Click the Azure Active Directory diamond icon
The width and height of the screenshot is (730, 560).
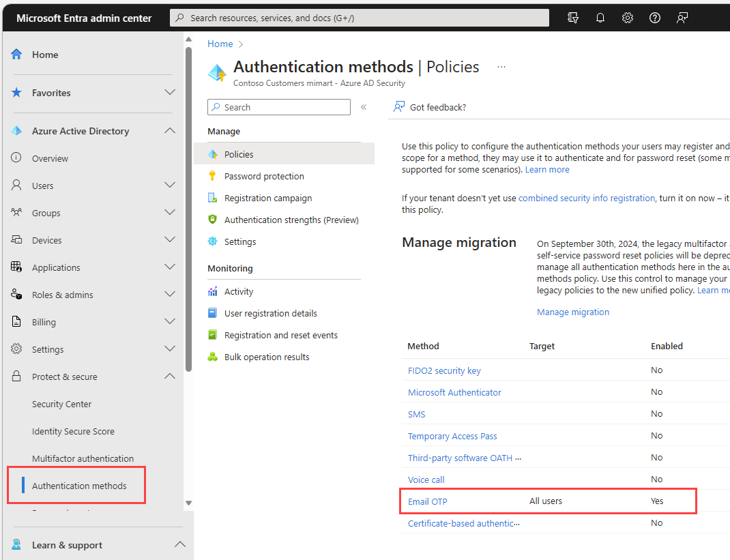pos(17,131)
